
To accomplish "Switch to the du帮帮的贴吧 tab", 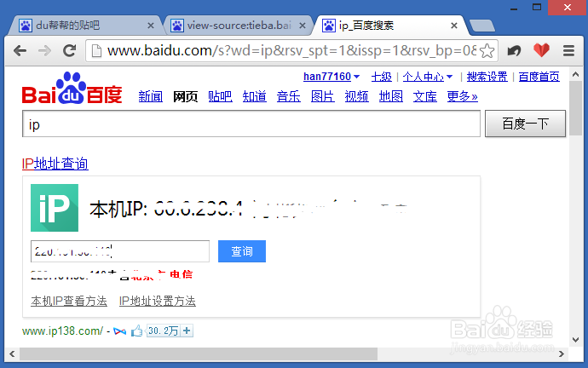I will click(84, 26).
